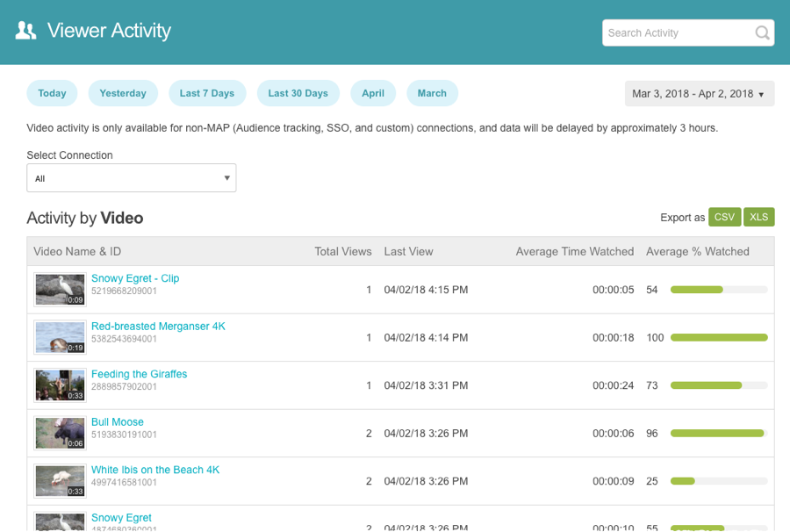790x532 pixels.
Task: Expand the Select Connection dropdown
Action: [131, 178]
